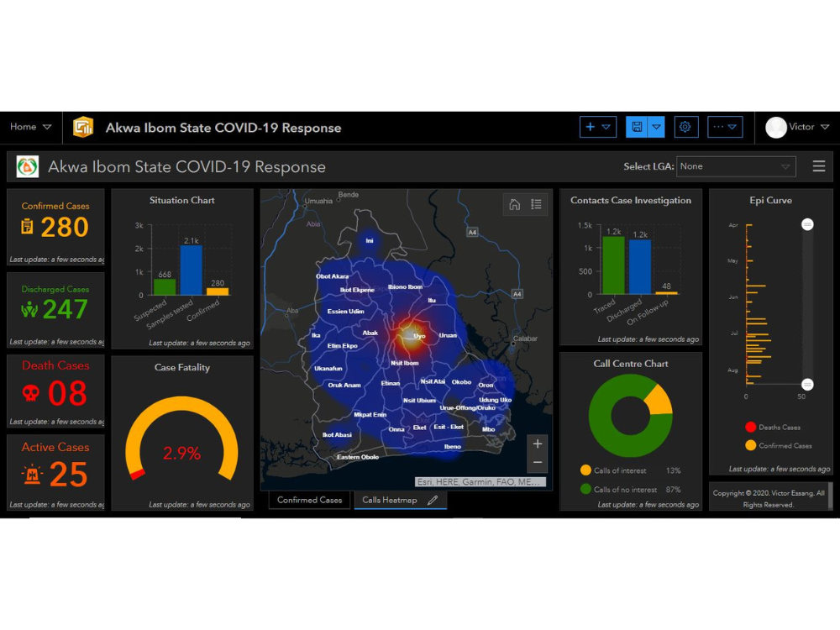The height and width of the screenshot is (630, 840).
Task: Click the Confirmed Cases orange legend swatch
Action: point(750,445)
